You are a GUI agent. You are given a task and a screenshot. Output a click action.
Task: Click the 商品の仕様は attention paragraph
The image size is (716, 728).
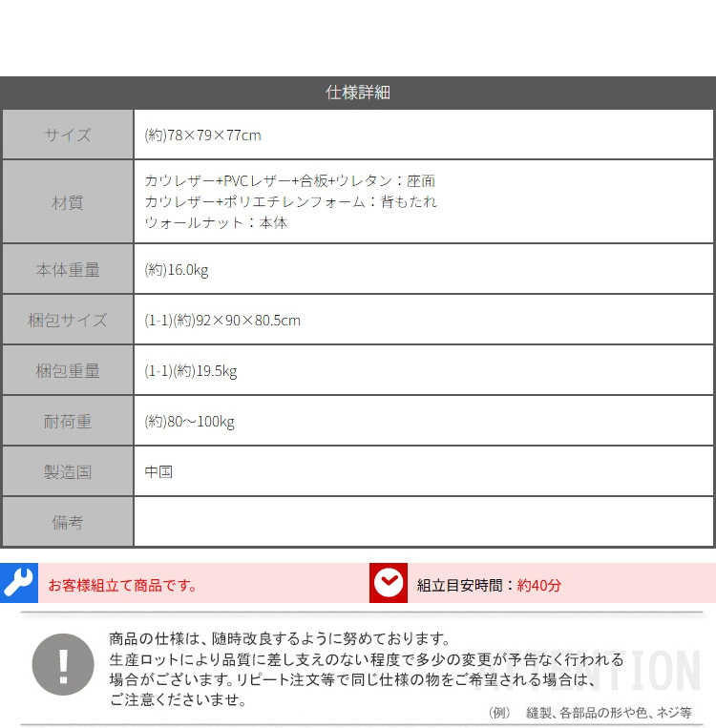pos(367,669)
